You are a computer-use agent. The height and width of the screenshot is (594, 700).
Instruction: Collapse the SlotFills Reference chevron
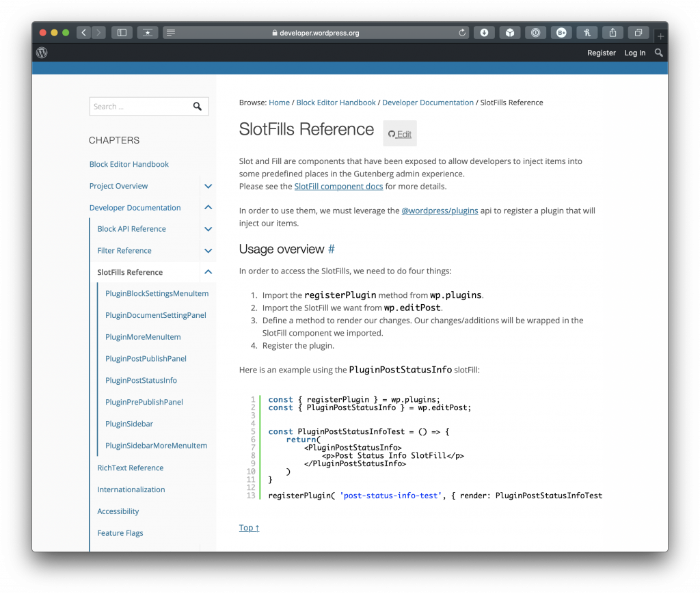tap(208, 272)
